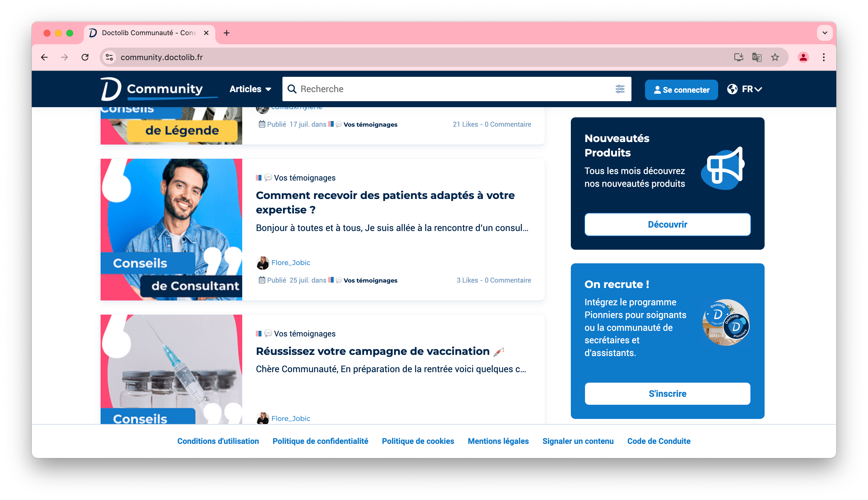This screenshot has height=500, width=868.
Task: Focus the Recherche search field
Action: pos(456,89)
